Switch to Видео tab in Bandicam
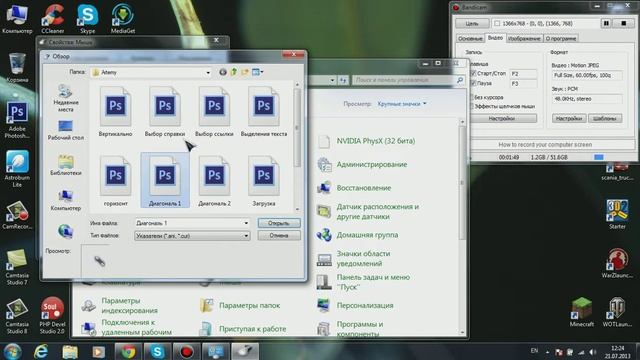 [x=495, y=38]
